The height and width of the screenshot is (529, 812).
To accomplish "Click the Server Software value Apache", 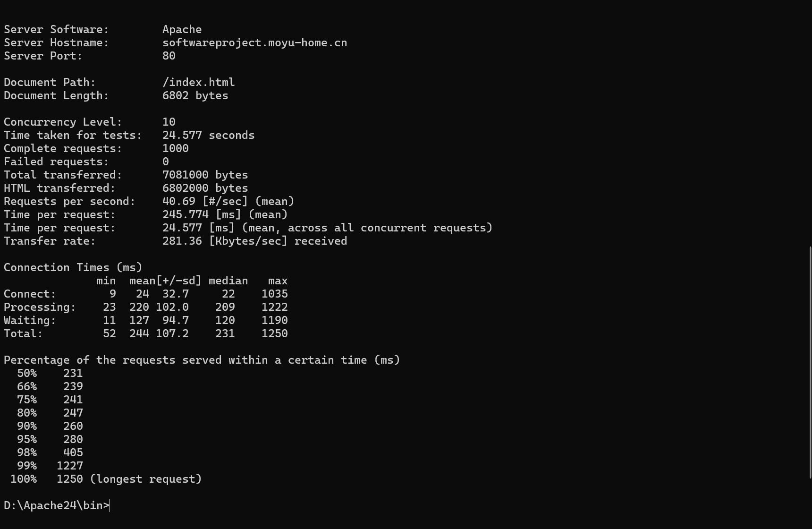I will (182, 29).
